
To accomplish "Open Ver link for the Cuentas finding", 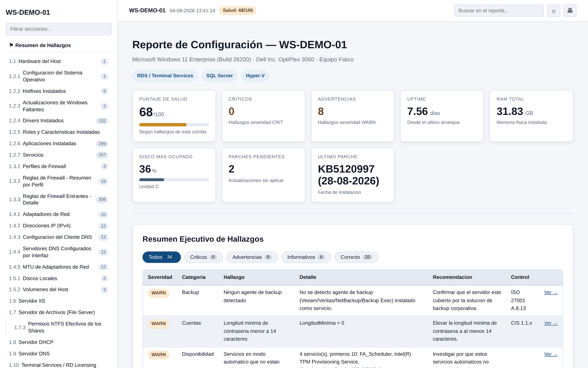I will [551, 323].
